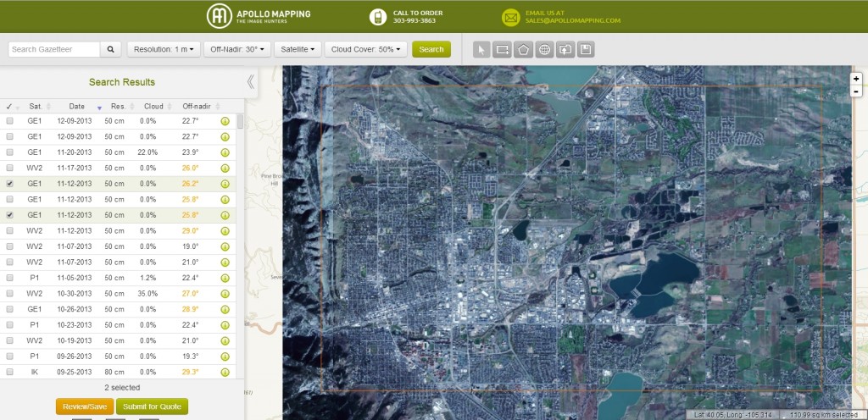868x420 pixels.
Task: Show info for GE1 26.2° row
Action: pyautogui.click(x=225, y=184)
